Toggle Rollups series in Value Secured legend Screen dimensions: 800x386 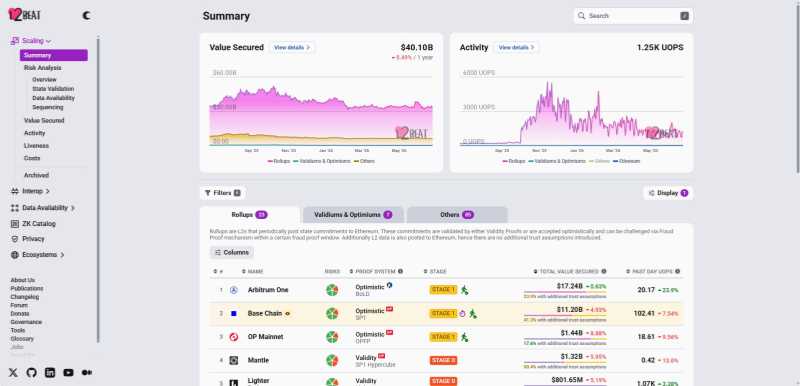pos(279,161)
